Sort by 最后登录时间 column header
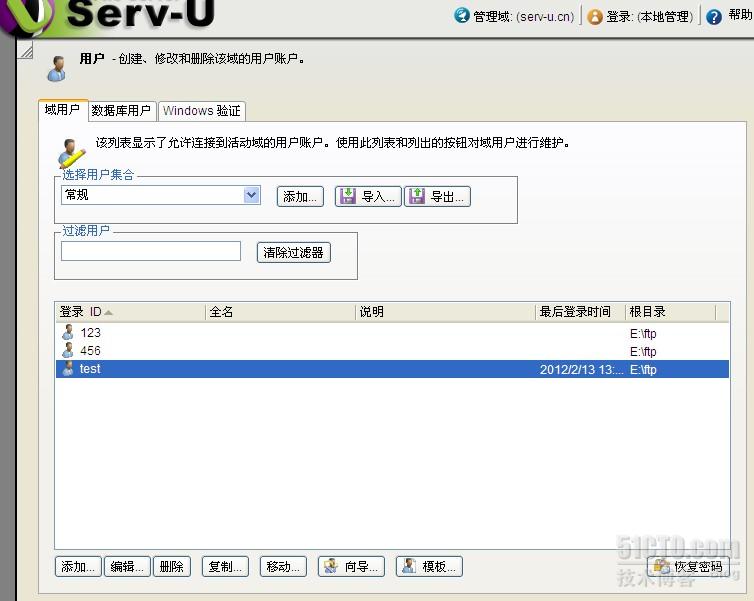The image size is (754, 601). (580, 312)
